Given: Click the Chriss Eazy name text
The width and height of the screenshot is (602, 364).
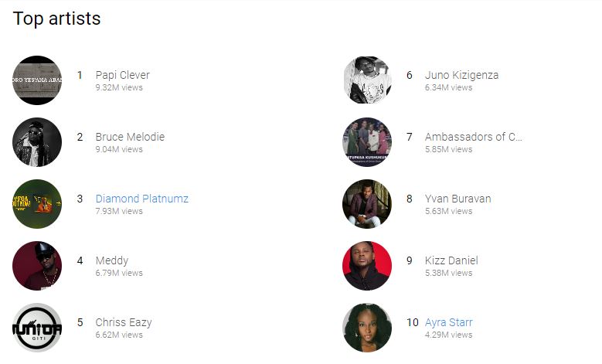Looking at the screenshot, I should coord(124,322).
